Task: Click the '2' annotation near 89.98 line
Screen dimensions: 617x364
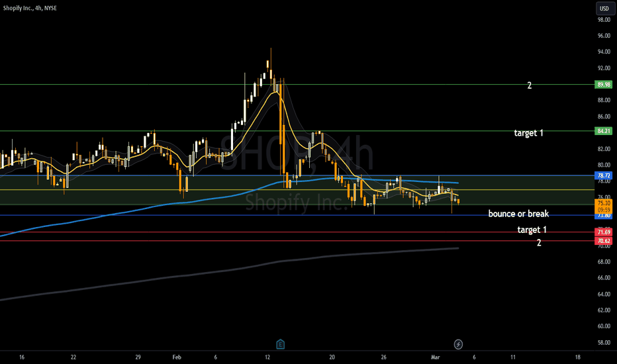Action: point(529,85)
